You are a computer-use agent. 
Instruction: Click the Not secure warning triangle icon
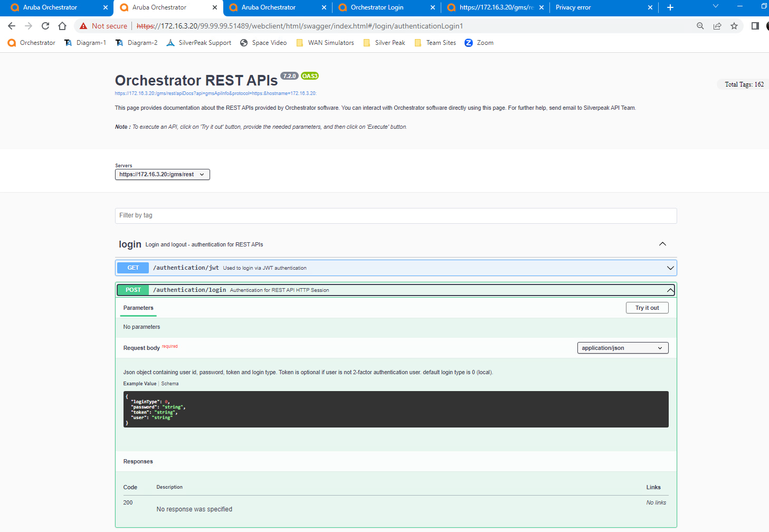[83, 26]
